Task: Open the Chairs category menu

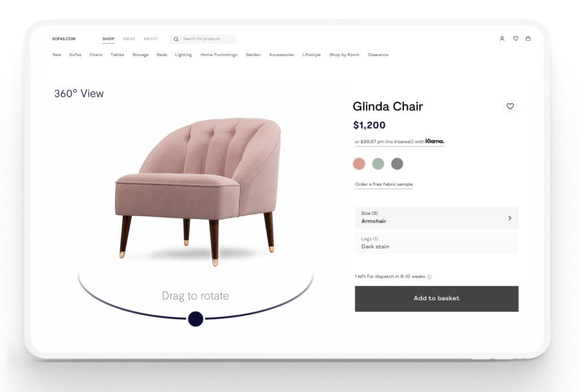Action: click(96, 55)
